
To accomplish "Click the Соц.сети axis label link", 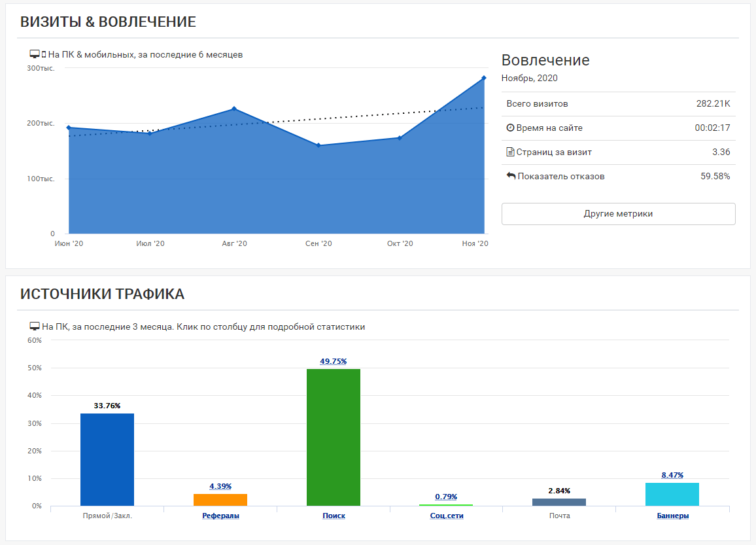I will coord(447,516).
